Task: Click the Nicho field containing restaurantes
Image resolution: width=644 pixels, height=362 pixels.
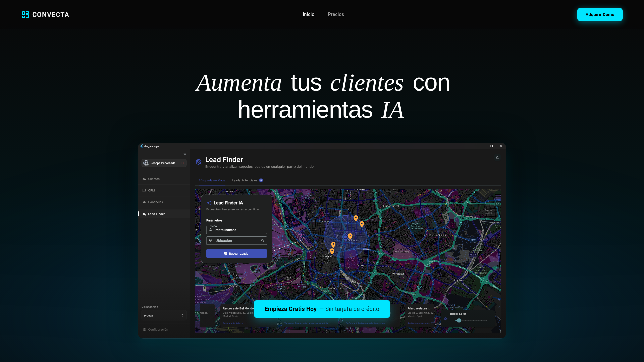Action: click(236, 230)
